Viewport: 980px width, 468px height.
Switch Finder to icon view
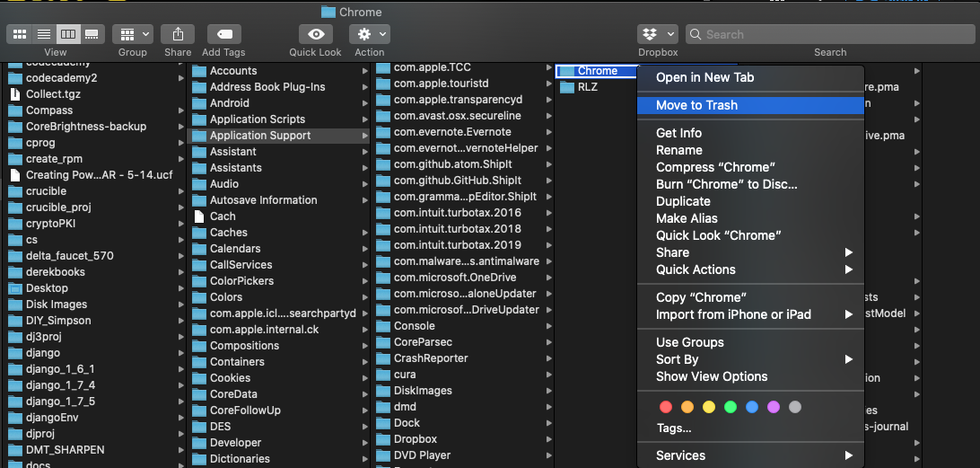pyautogui.click(x=20, y=34)
